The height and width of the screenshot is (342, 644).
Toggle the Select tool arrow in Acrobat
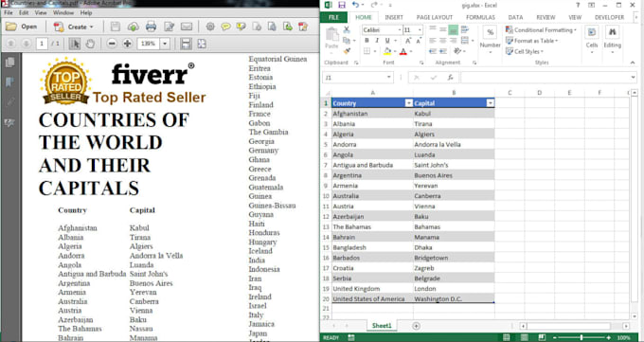74,44
